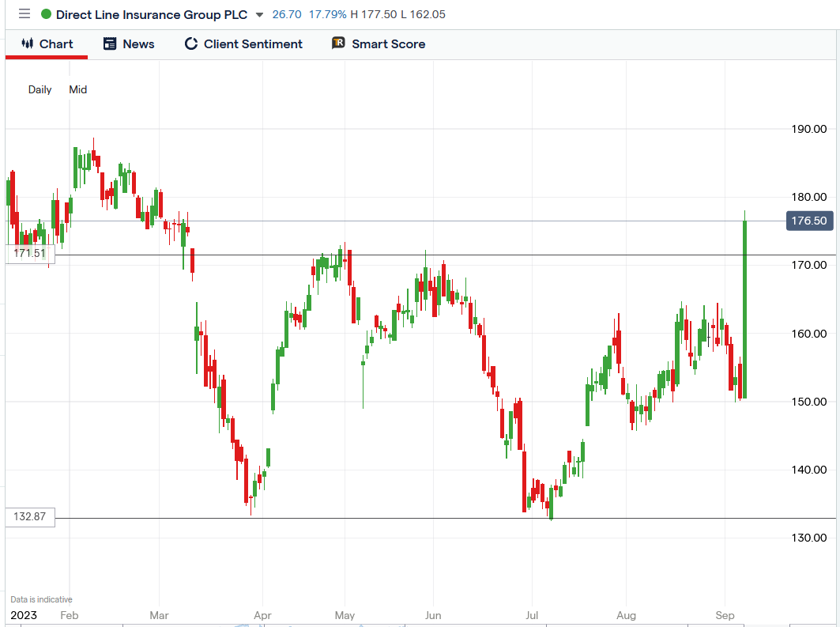Switch to Client Sentiment tab
The width and height of the screenshot is (840, 627).
243,44
